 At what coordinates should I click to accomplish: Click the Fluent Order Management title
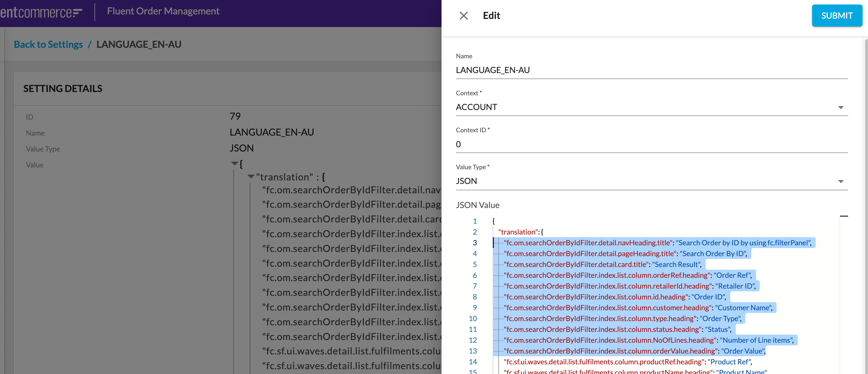163,11
